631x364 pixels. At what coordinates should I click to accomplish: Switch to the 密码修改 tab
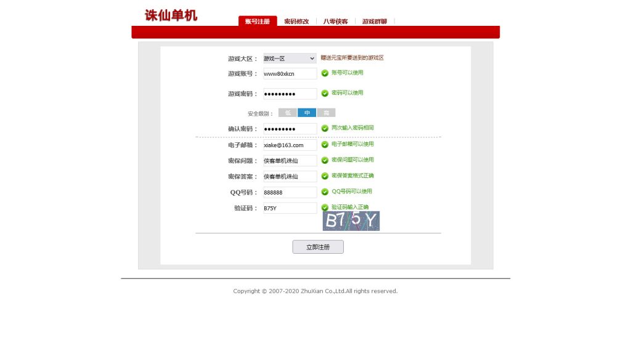(x=297, y=21)
